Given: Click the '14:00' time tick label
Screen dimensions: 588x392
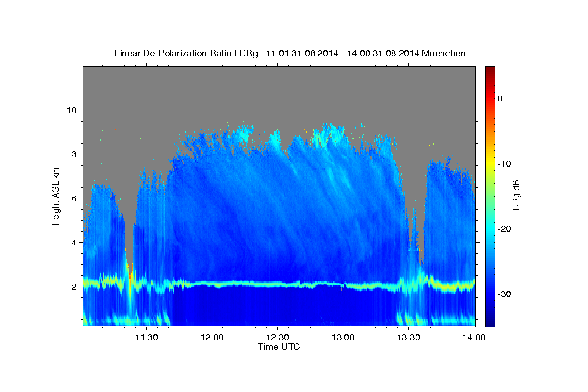Looking at the screenshot, I should 474,337.
